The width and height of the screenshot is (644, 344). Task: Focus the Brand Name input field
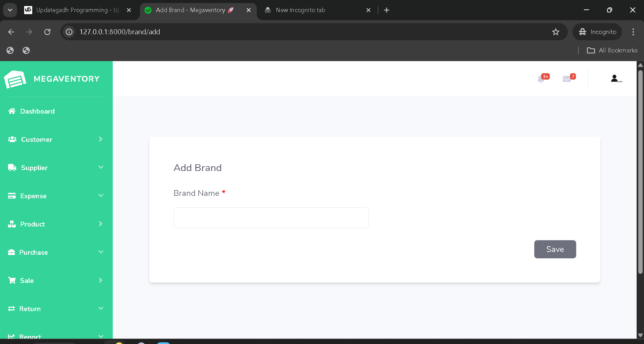pyautogui.click(x=271, y=218)
